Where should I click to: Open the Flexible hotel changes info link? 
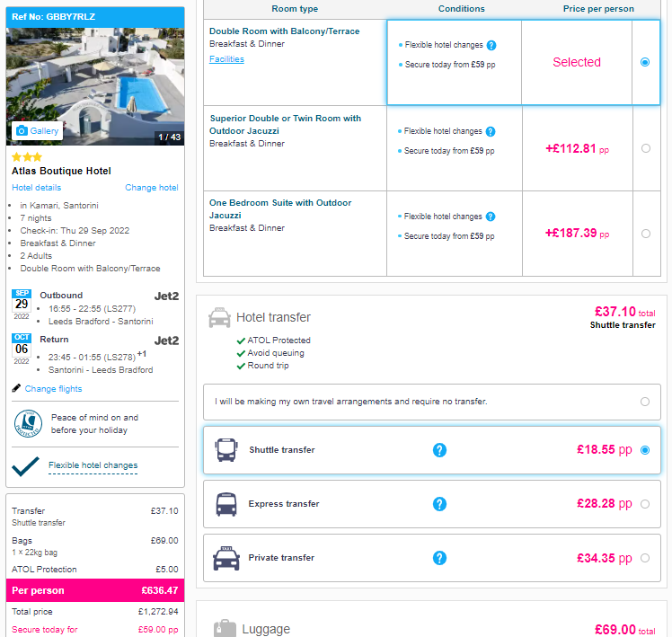(x=93, y=465)
